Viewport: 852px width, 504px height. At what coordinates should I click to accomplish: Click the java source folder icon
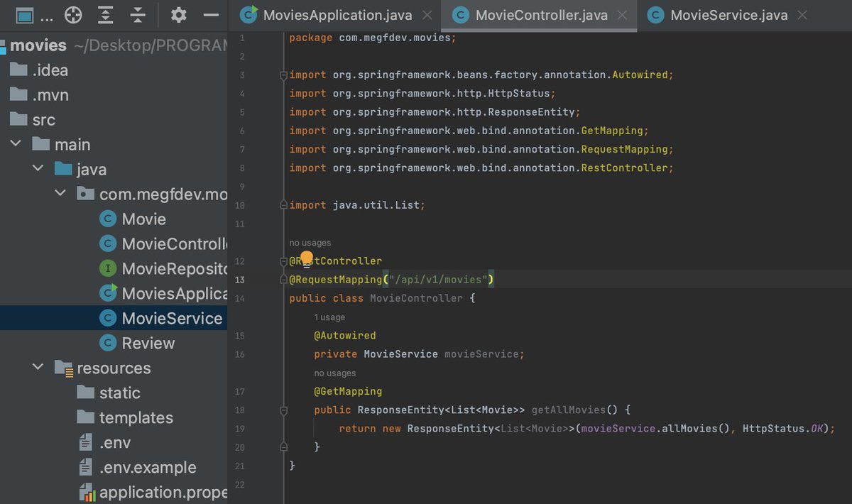pyautogui.click(x=63, y=169)
